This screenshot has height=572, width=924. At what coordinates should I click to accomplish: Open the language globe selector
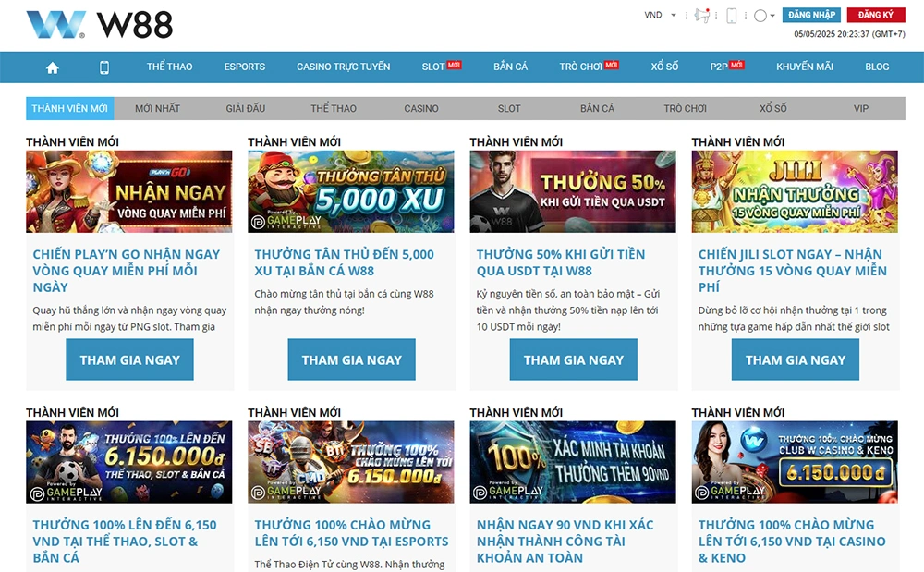[x=764, y=16]
